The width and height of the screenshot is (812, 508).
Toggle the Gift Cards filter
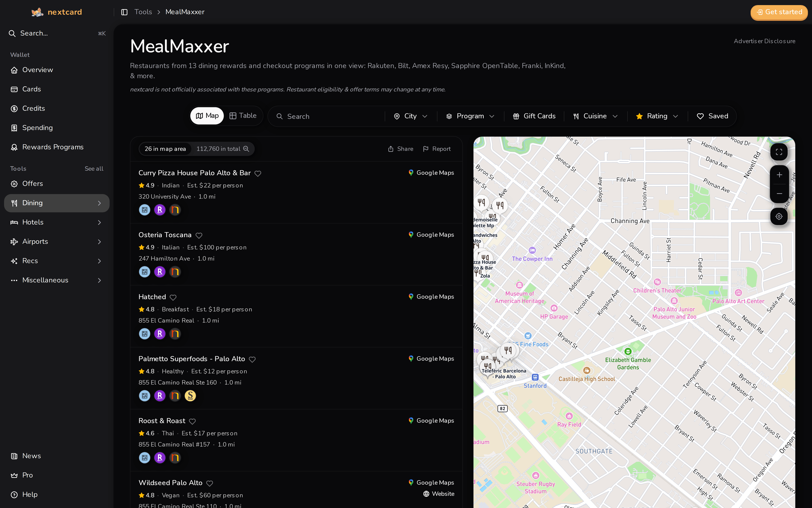534,116
